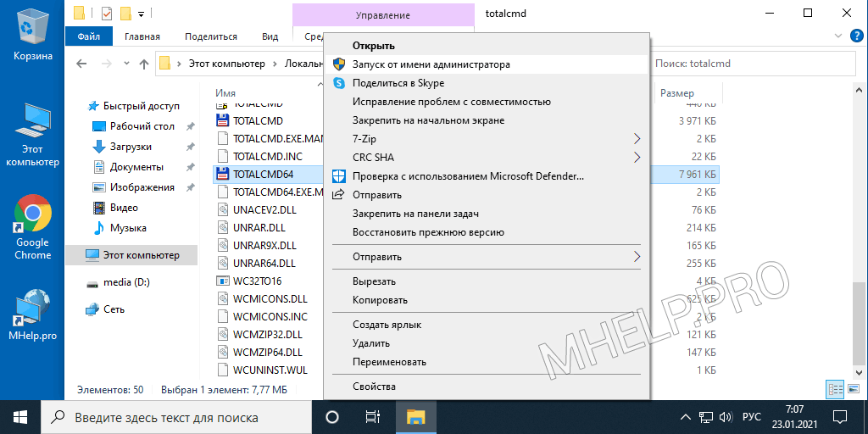Select the UNRAR.DLL file icon
Image resolution: width=868 pixels, height=434 pixels.
223,227
